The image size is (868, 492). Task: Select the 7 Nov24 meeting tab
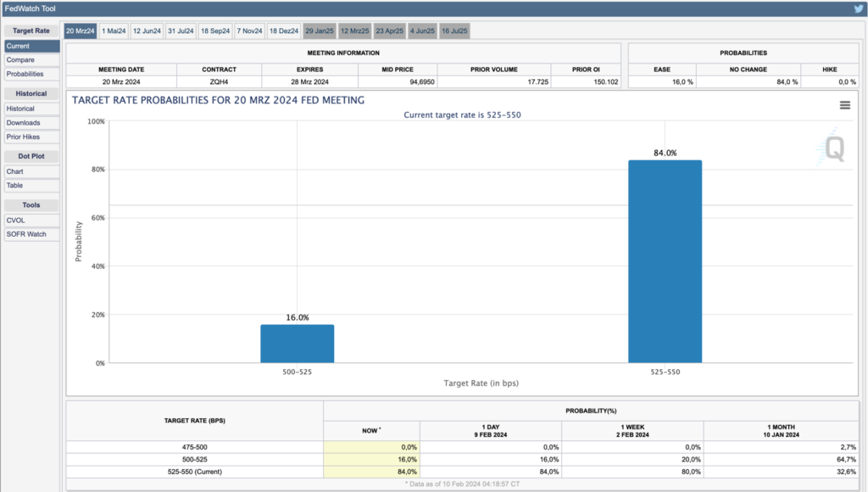point(250,31)
